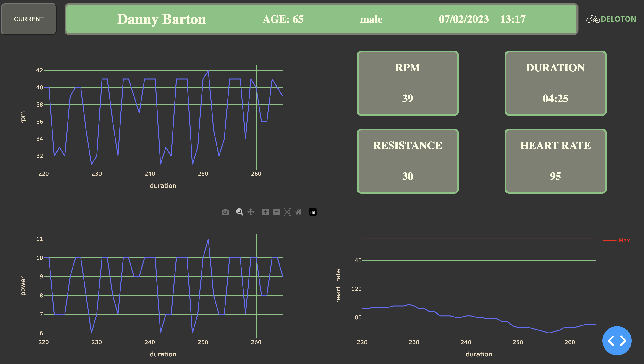Click the autoscale icon in the toolbar
This screenshot has width=644, height=364.
[x=287, y=212]
